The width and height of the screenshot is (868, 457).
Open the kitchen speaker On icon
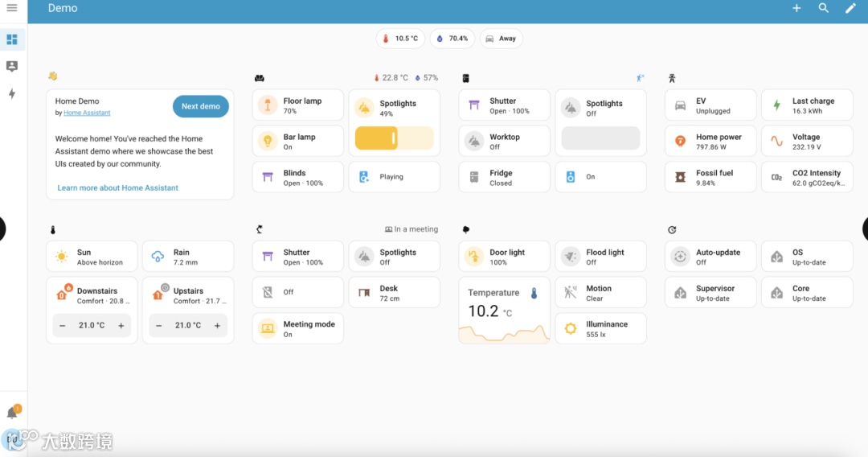[x=570, y=177]
